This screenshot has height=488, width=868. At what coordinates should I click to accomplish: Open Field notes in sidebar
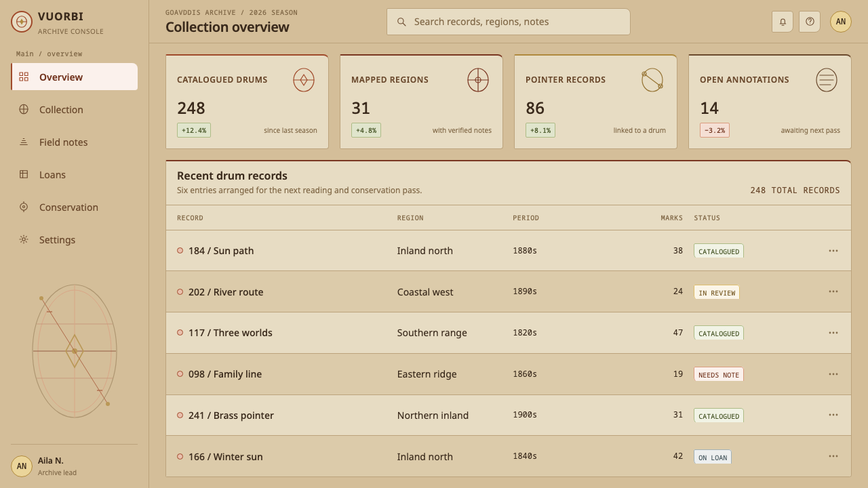pyautogui.click(x=75, y=142)
